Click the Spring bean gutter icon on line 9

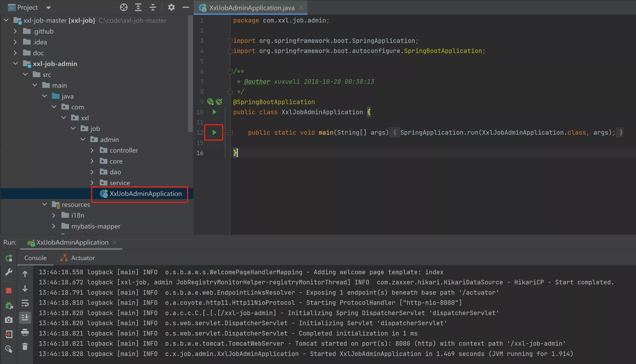coord(210,102)
